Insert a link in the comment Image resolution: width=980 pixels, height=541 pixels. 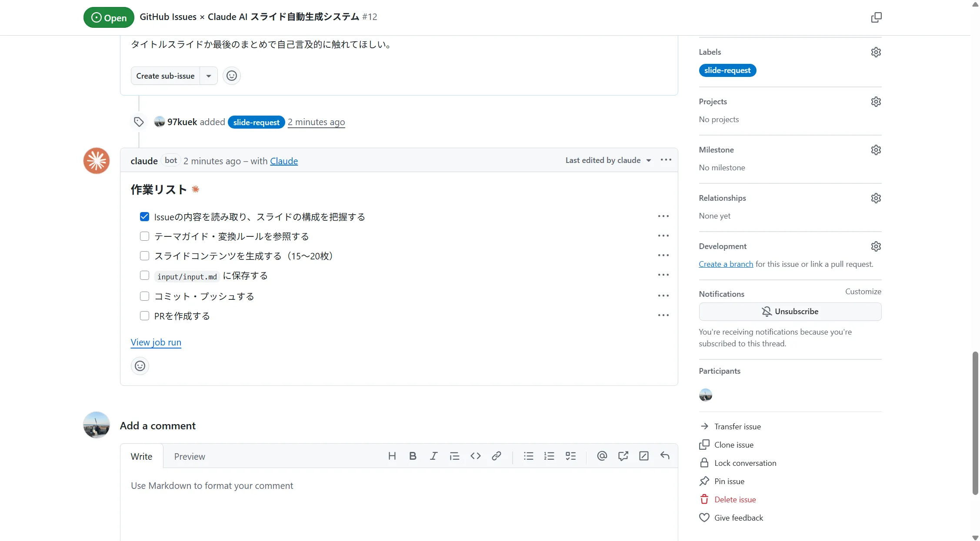[x=496, y=456]
